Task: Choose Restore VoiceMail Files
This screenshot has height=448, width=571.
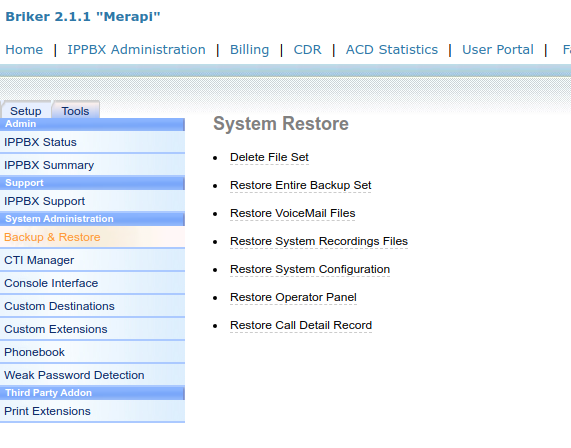Action: coord(292,213)
